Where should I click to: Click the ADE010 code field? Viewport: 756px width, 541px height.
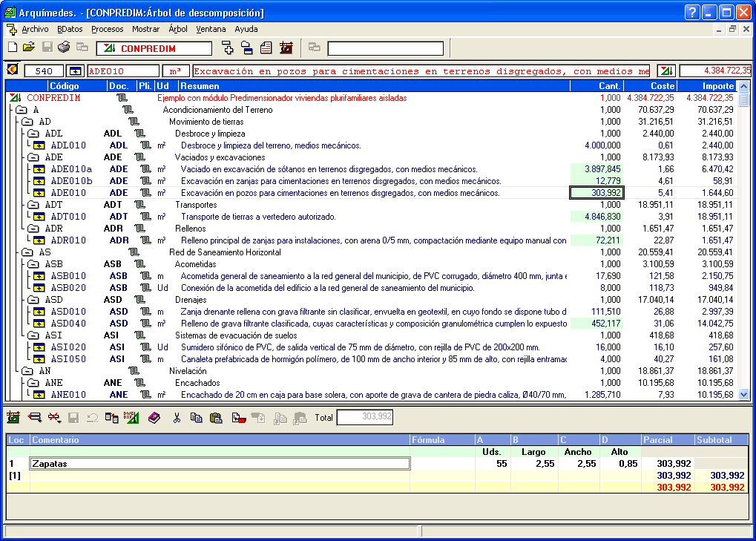[x=123, y=71]
